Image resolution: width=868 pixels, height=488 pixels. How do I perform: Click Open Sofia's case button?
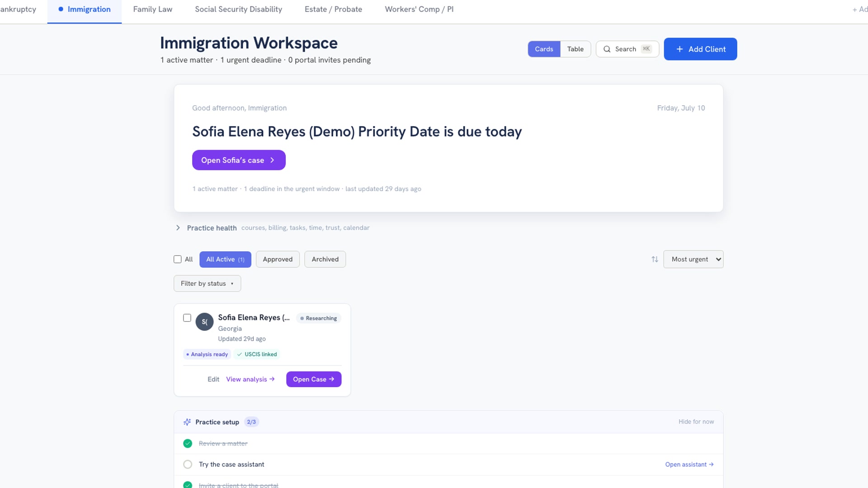(x=239, y=160)
